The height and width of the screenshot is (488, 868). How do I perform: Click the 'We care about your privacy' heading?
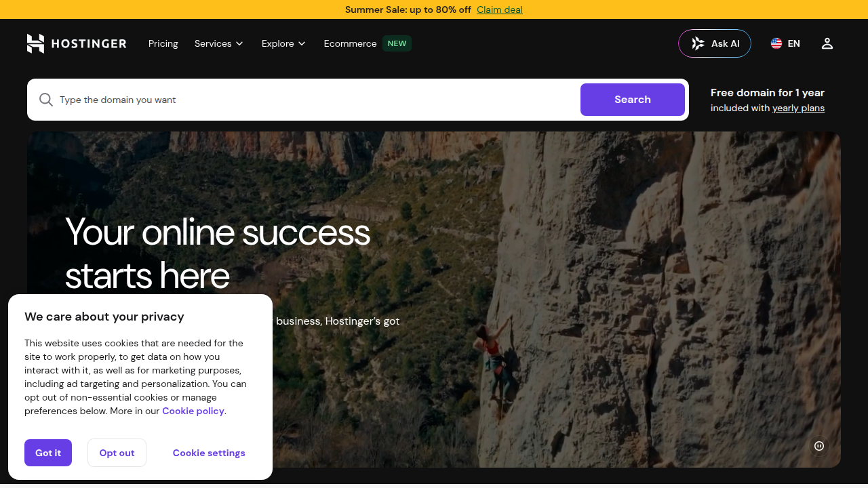pyautogui.click(x=104, y=317)
